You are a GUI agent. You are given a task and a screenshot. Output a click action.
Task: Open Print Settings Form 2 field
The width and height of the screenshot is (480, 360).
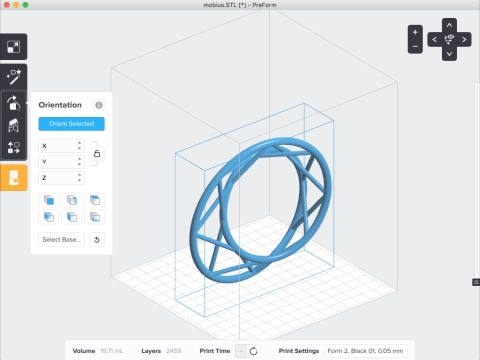pos(365,351)
